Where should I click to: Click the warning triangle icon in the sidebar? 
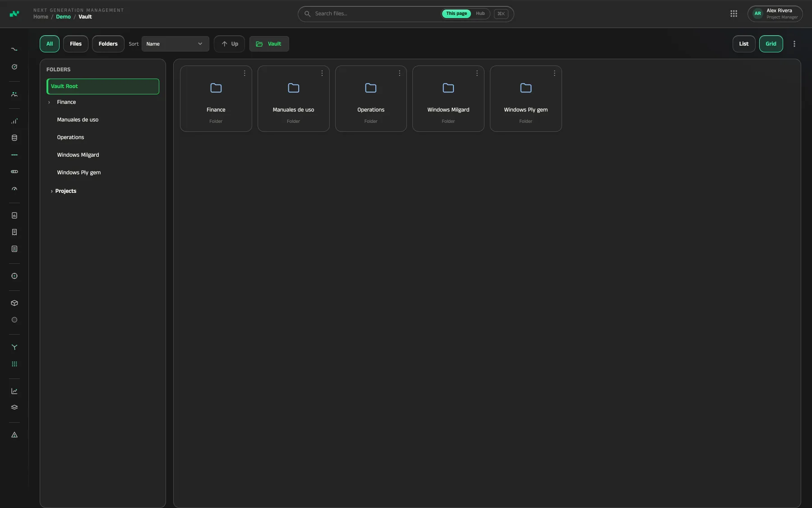(14, 435)
